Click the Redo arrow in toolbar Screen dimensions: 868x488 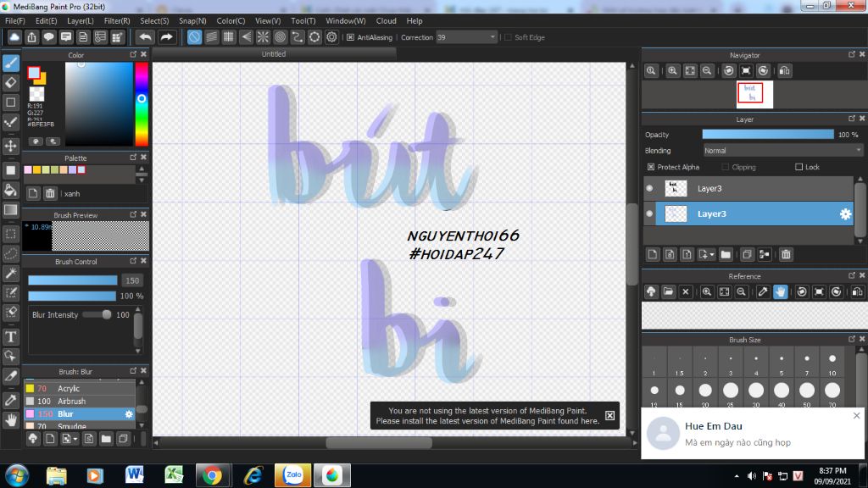(166, 37)
